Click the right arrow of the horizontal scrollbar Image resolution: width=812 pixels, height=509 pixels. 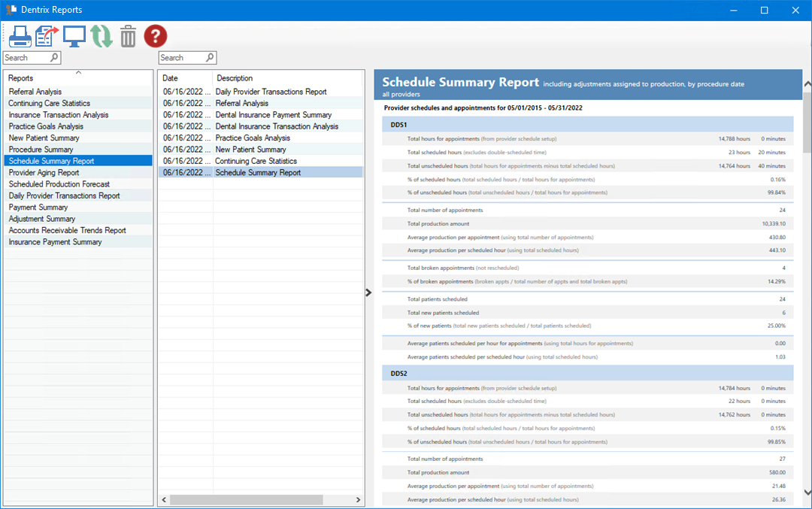point(357,499)
